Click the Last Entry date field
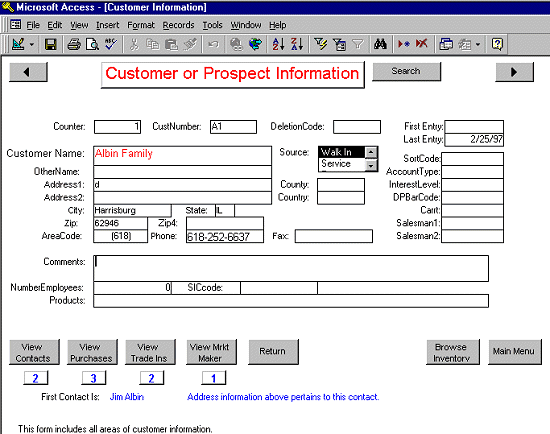The image size is (550, 434). point(474,140)
